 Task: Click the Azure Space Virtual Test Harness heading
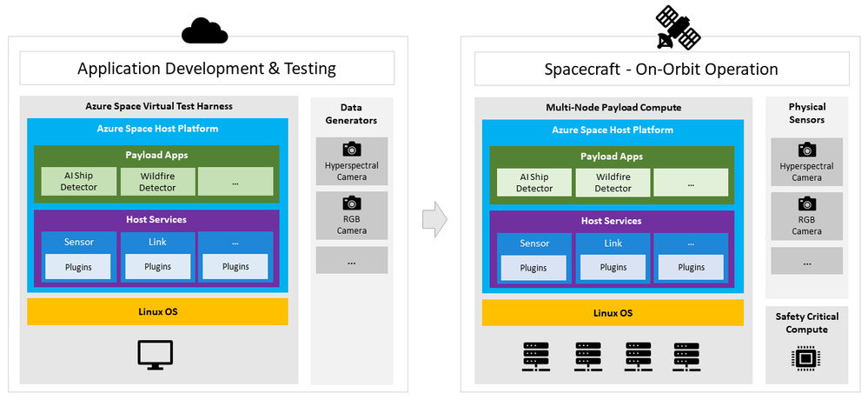[x=159, y=106]
